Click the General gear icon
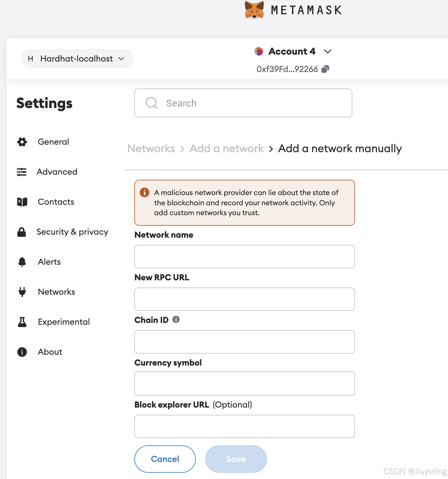Viewport: 448px width, 479px height. pyautogui.click(x=22, y=142)
